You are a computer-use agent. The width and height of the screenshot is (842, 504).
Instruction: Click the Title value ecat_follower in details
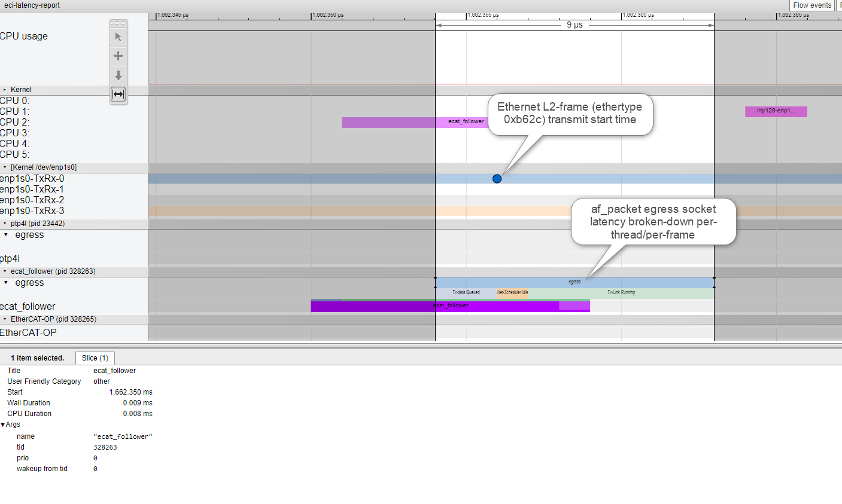(x=114, y=371)
